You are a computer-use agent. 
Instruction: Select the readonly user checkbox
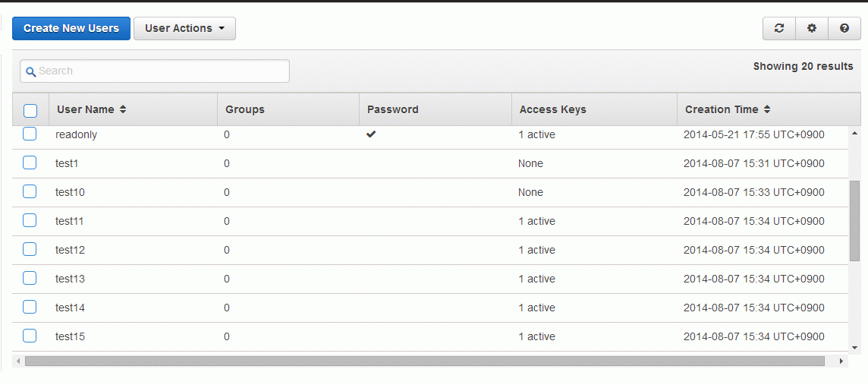click(x=30, y=134)
